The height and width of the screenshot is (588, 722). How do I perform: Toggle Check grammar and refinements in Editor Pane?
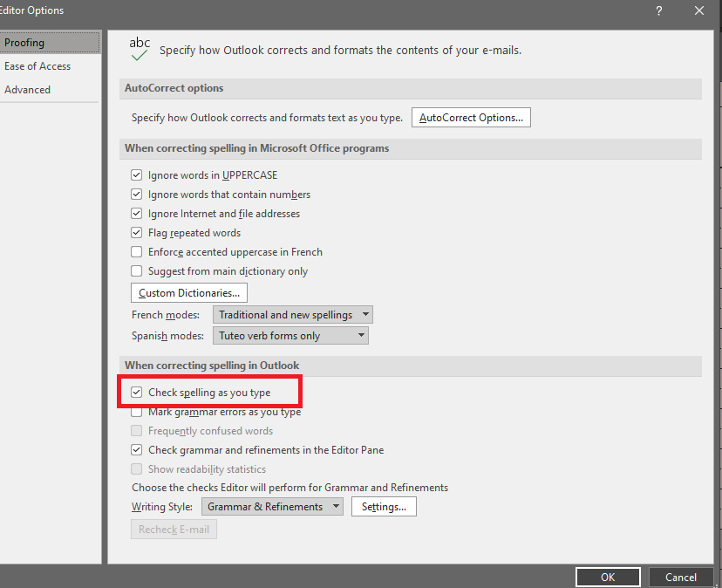point(136,450)
